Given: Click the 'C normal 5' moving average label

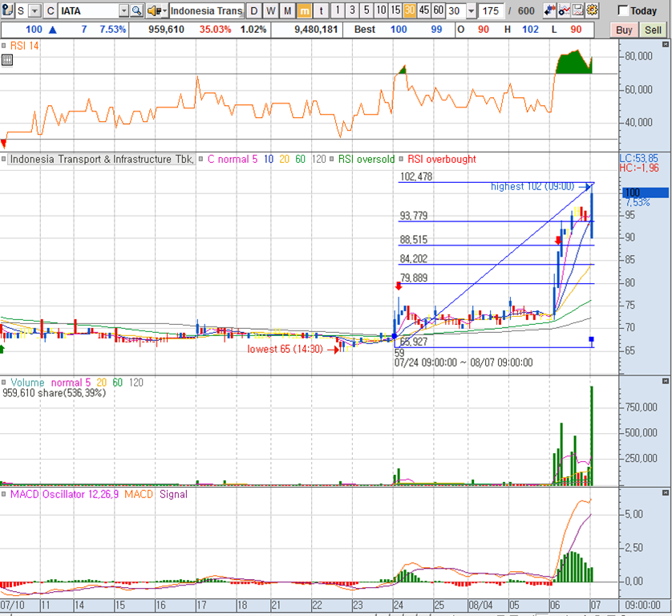Looking at the screenshot, I should point(233,159).
